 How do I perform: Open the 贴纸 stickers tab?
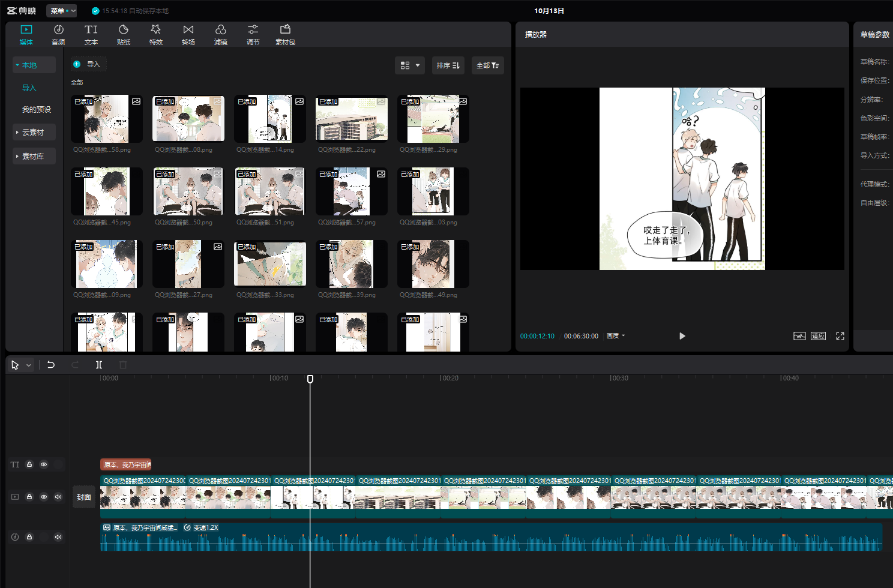(124, 35)
